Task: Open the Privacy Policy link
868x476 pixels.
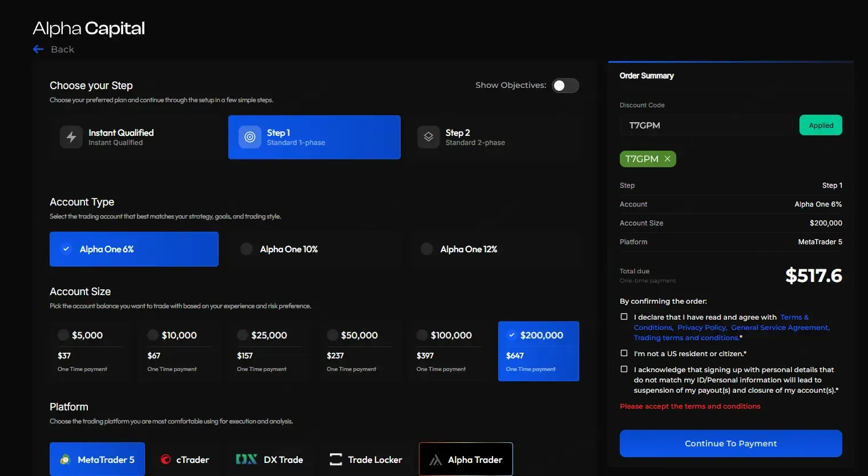Action: point(702,328)
